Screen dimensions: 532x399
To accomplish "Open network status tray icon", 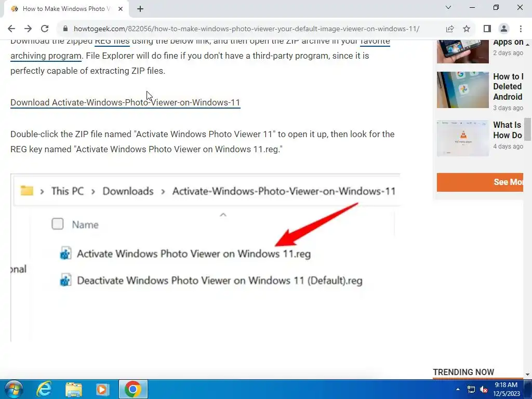I will [471, 389].
